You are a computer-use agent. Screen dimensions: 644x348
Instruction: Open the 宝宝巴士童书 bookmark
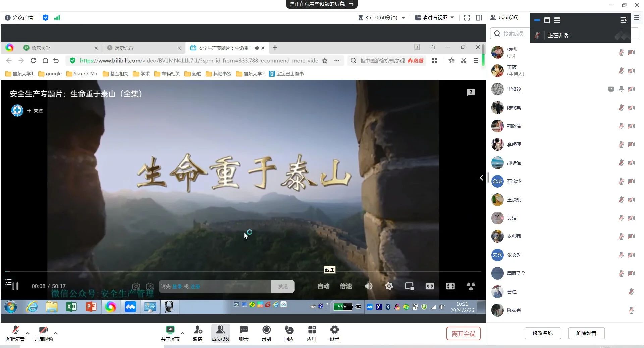[x=286, y=74]
